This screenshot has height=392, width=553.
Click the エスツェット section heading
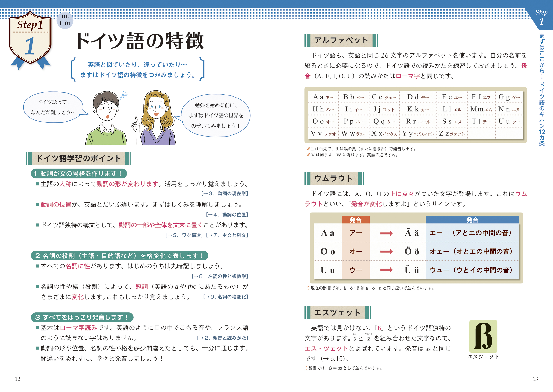pos(338,313)
